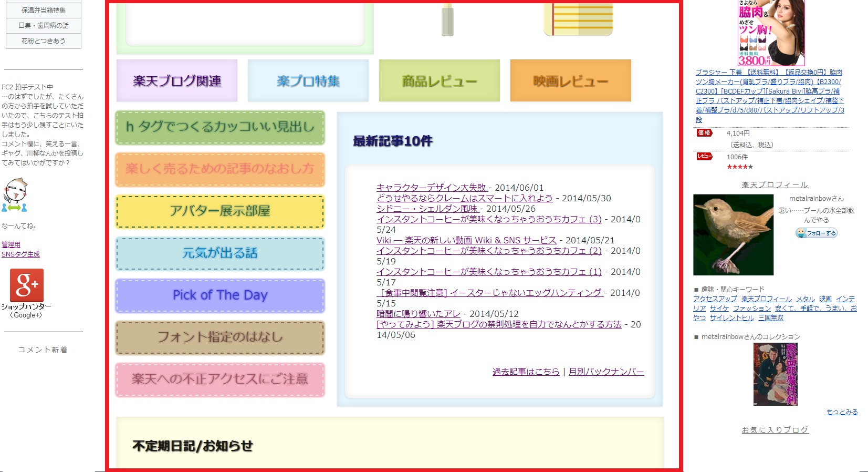Click the Google+ Shop Hunter icon
The image size is (868, 472).
(27, 285)
